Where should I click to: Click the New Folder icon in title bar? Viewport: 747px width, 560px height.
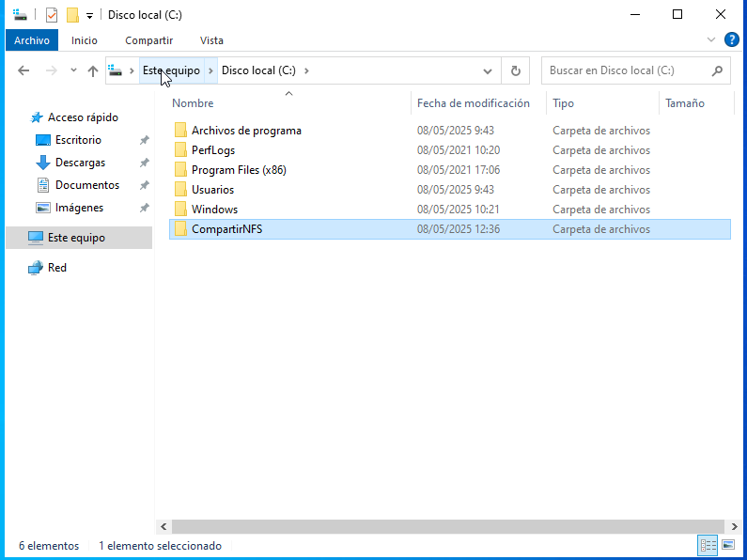(x=72, y=15)
